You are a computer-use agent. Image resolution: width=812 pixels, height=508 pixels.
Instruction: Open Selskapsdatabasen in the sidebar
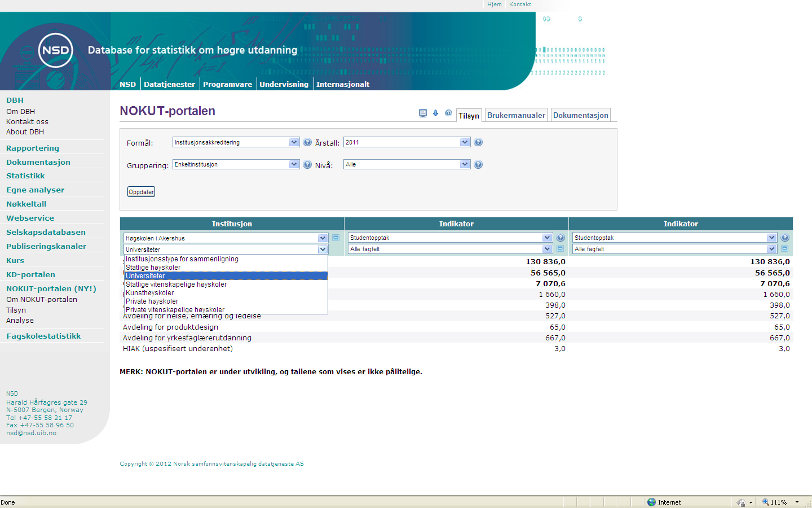[46, 232]
